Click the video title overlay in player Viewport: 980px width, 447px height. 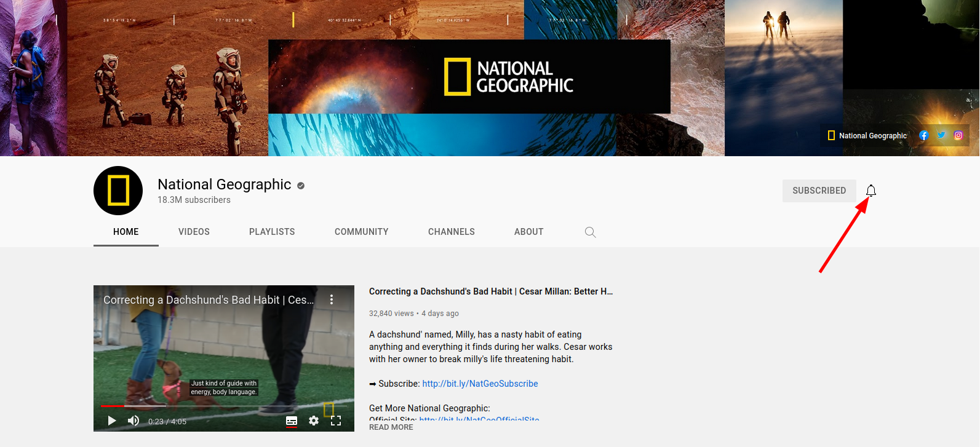(x=209, y=300)
